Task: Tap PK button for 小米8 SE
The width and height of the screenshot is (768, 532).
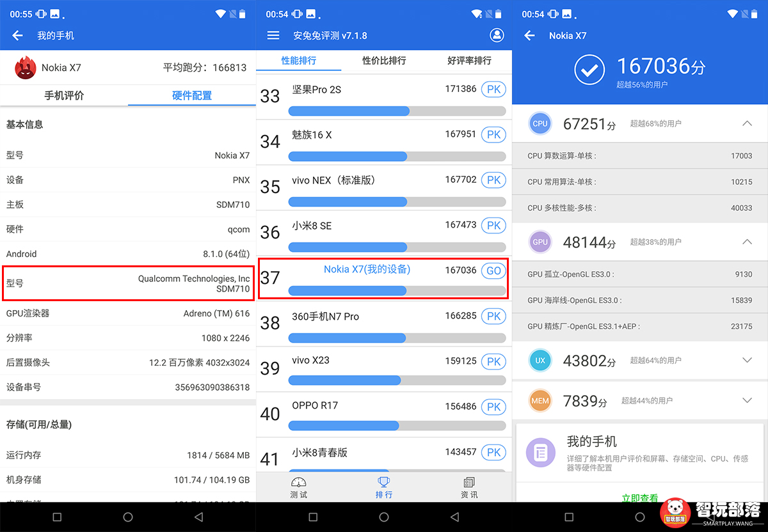Action: click(x=493, y=226)
